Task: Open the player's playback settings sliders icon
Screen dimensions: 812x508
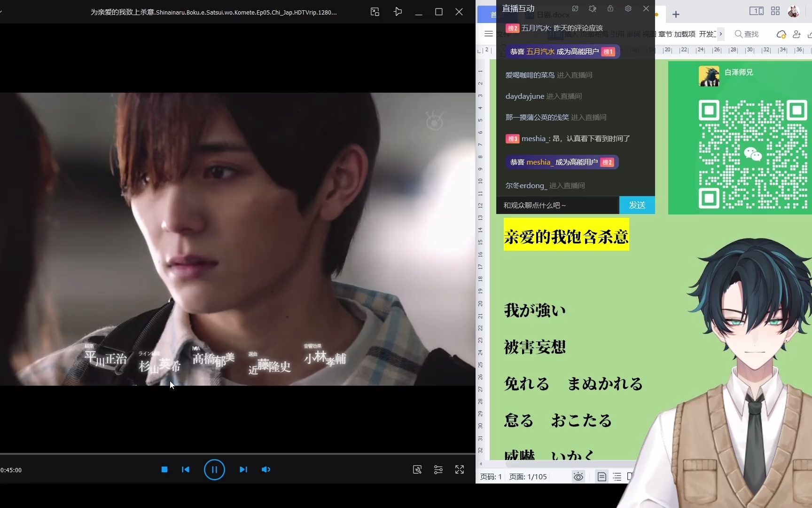Action: tap(438, 469)
